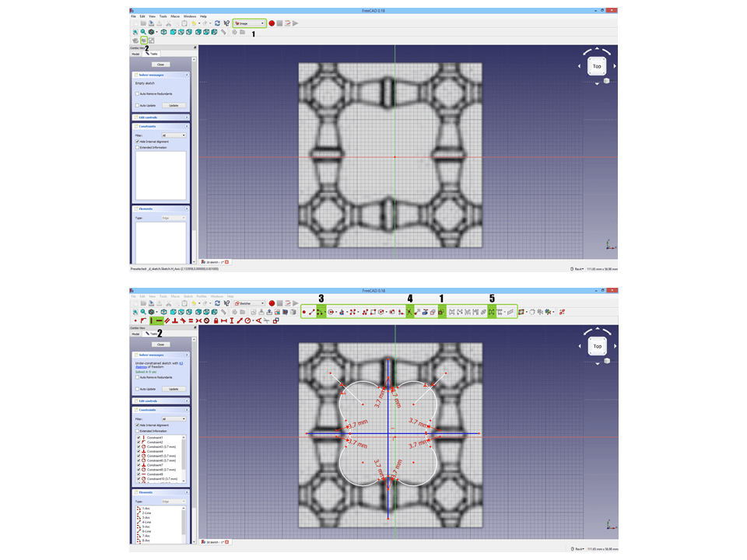Screen dimensions: 747x560
Task: Uncheck Constraint1 checkbox in constraints list
Action: [139, 437]
